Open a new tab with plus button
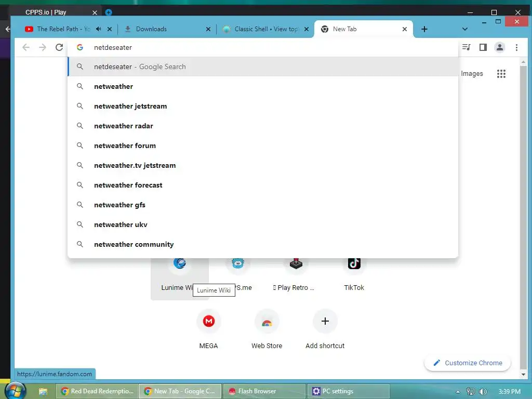Image resolution: width=532 pixels, height=399 pixels. [424, 29]
